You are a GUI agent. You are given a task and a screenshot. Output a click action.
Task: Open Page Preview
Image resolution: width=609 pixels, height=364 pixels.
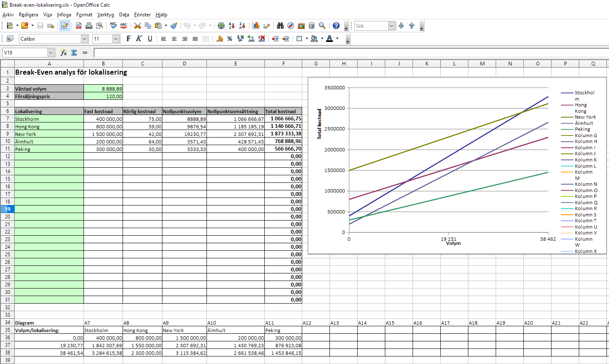[x=99, y=26]
